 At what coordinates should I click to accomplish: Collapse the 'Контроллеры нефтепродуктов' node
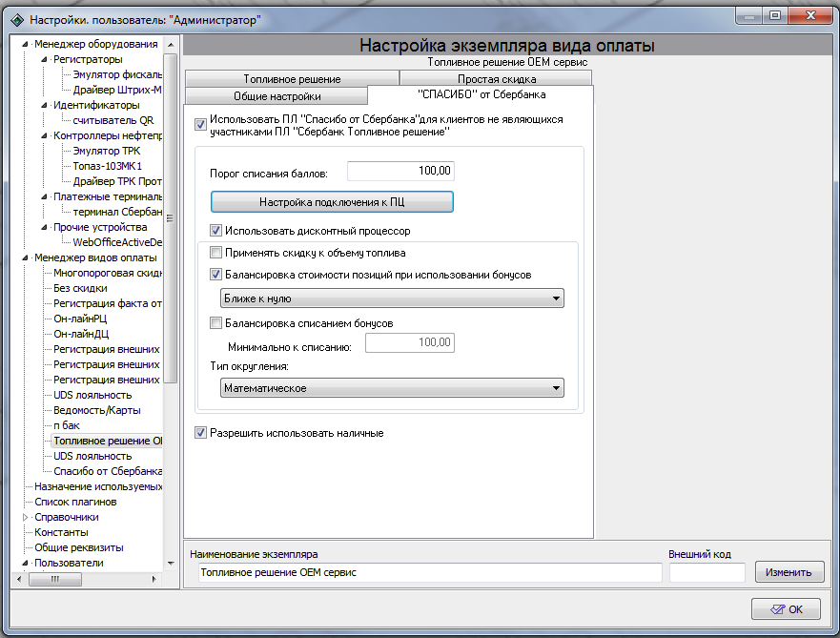pyautogui.click(x=44, y=136)
